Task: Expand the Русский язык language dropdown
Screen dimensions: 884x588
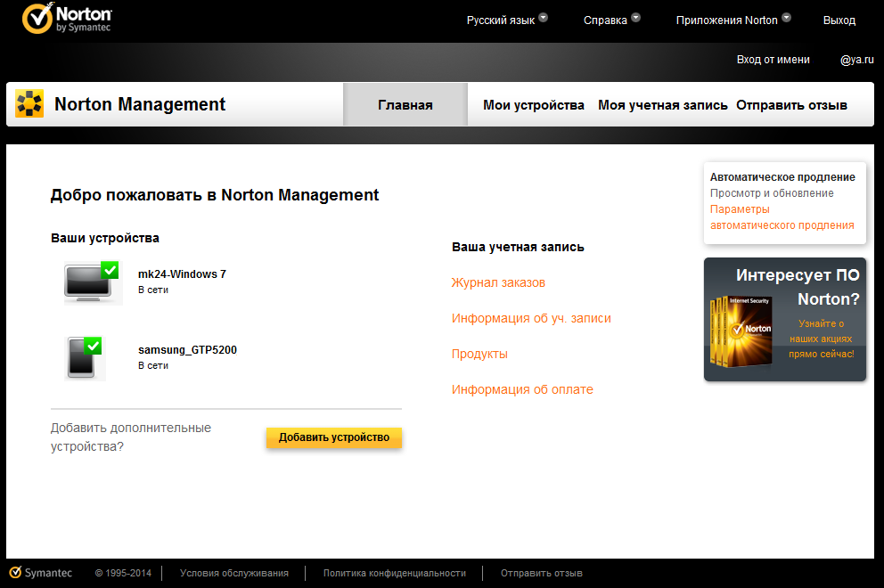Action: (x=507, y=20)
